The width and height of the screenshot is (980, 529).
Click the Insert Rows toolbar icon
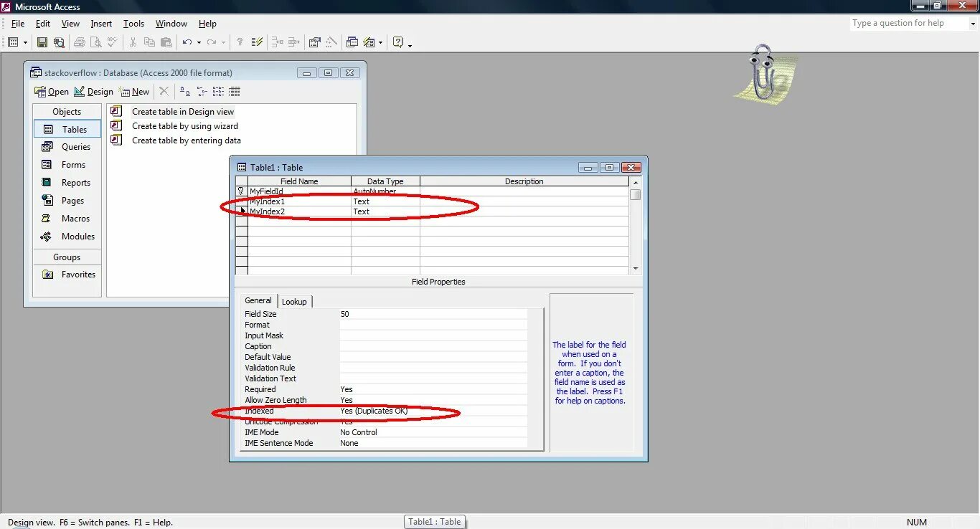click(x=278, y=42)
